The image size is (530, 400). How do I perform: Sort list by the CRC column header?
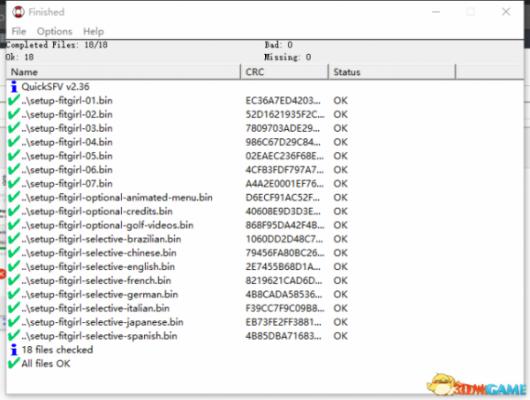pos(284,72)
